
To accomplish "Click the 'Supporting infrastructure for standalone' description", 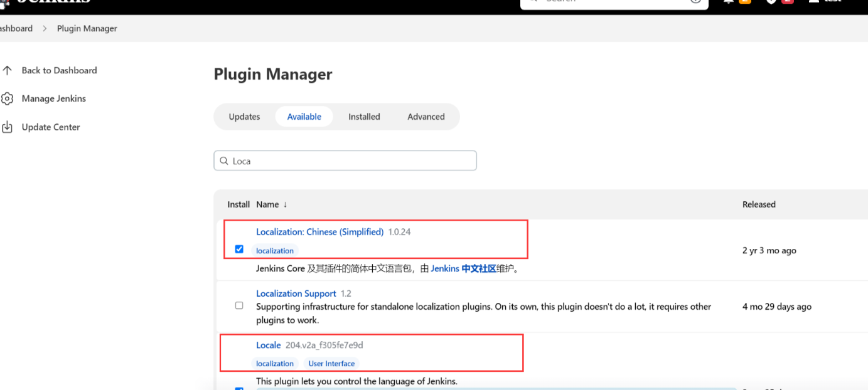I will [x=483, y=314].
